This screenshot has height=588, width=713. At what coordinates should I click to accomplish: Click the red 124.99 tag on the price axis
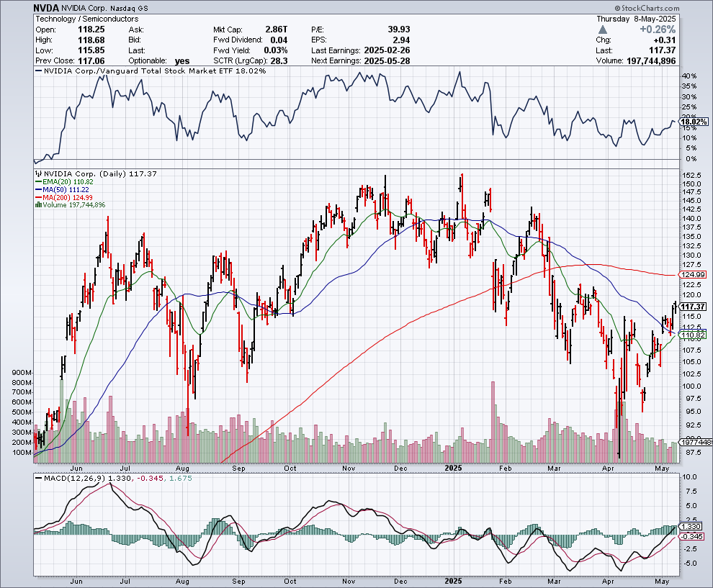693,274
